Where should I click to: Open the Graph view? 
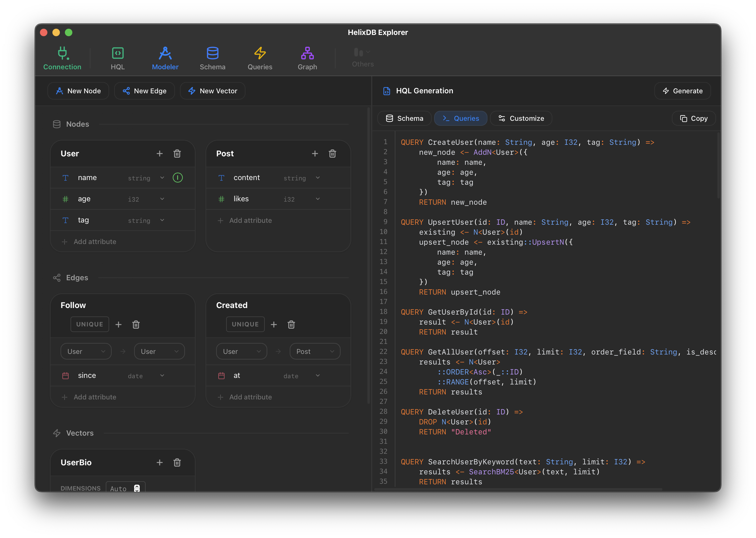click(x=307, y=58)
